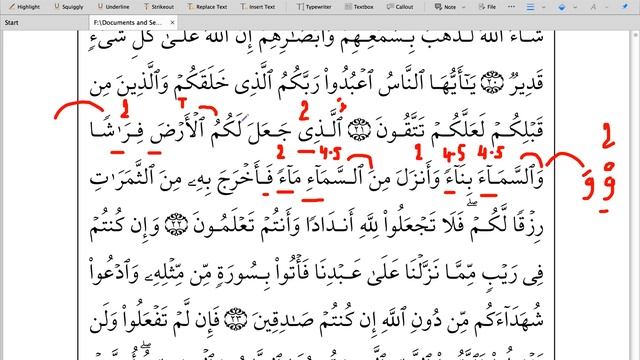Click the verse 23 end marker

(x=236, y=318)
